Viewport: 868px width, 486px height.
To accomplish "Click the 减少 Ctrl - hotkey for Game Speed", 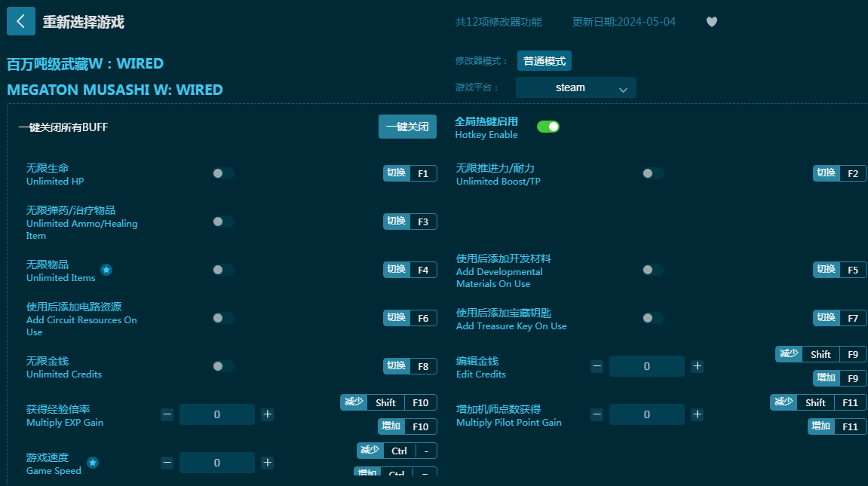I will (x=397, y=451).
